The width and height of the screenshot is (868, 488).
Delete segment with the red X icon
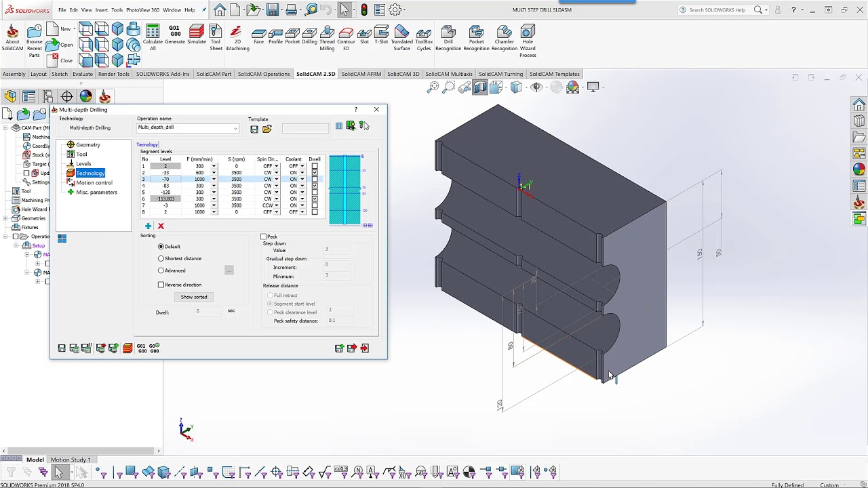pyautogui.click(x=161, y=226)
